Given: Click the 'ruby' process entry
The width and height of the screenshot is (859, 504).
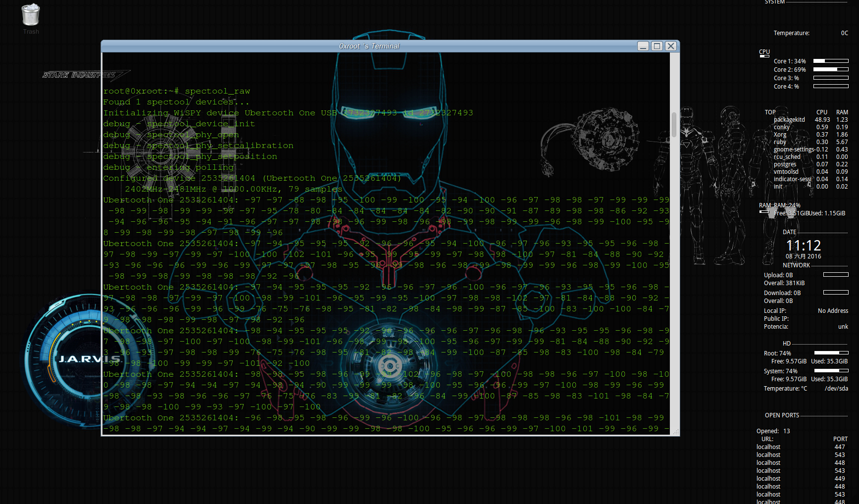Looking at the screenshot, I should (780, 142).
